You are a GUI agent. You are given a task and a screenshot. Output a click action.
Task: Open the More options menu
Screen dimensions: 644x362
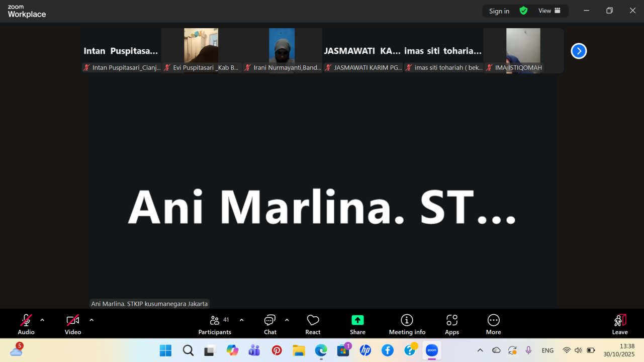[x=493, y=324]
